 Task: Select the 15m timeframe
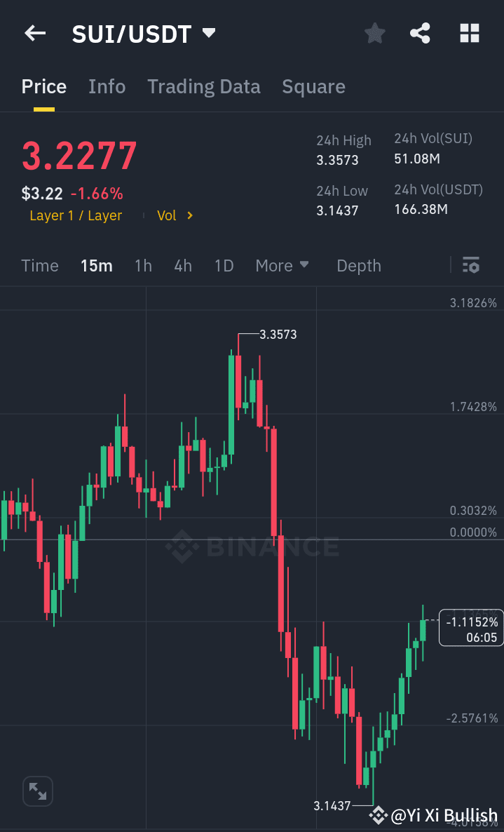pyautogui.click(x=97, y=265)
